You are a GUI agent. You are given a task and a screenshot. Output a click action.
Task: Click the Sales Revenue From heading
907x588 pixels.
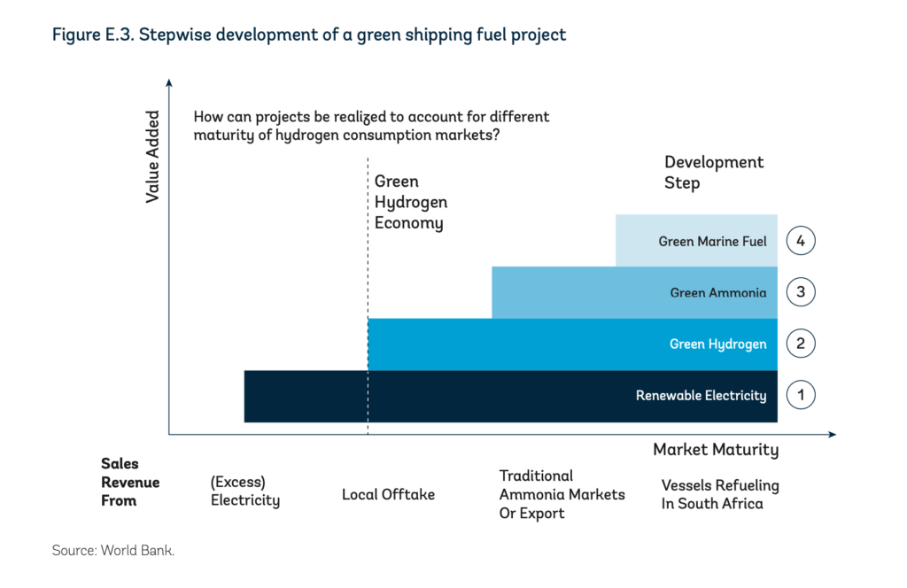[x=130, y=483]
